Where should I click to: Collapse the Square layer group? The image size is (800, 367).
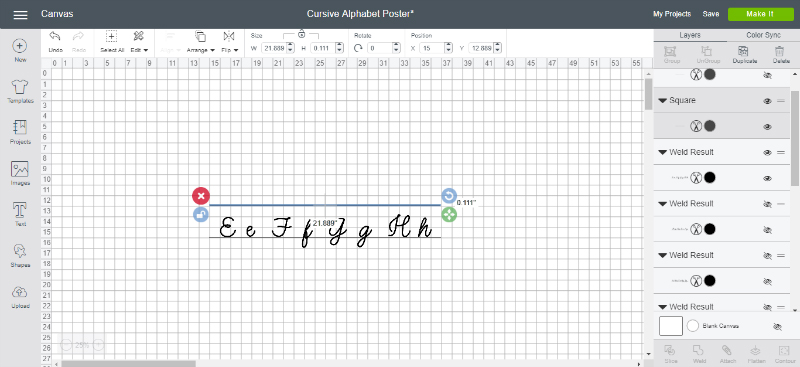(662, 101)
